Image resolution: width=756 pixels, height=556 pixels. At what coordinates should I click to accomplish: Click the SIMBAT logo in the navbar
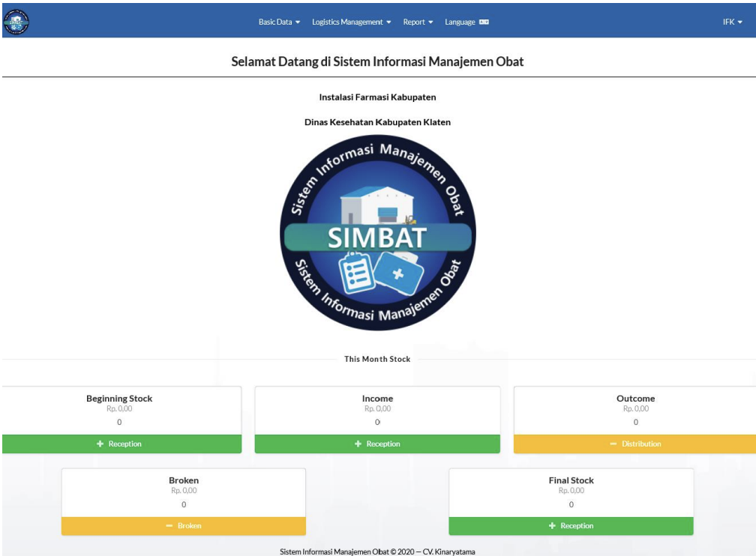pos(16,22)
